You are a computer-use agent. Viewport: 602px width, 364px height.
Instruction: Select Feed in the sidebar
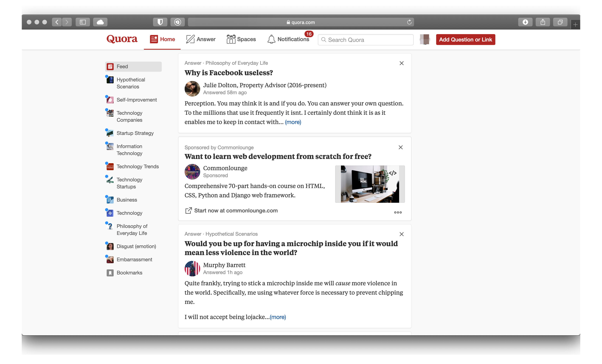pyautogui.click(x=133, y=66)
